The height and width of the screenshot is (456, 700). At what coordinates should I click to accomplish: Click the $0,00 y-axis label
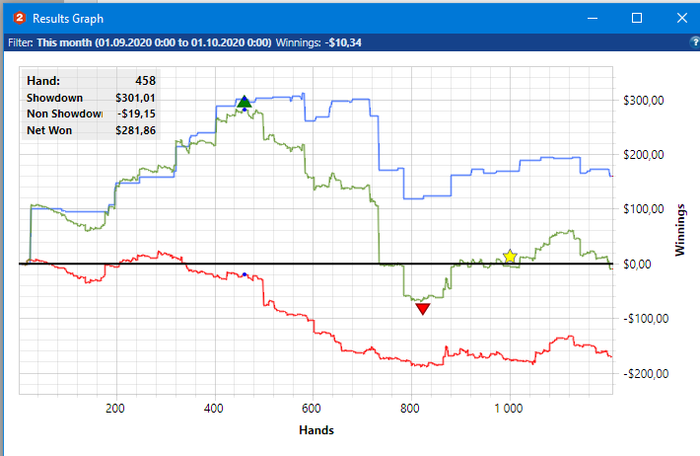(x=637, y=264)
